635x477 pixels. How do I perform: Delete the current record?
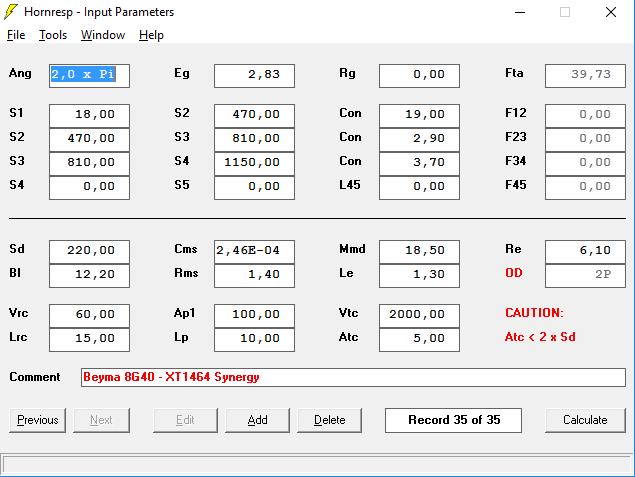(x=329, y=420)
